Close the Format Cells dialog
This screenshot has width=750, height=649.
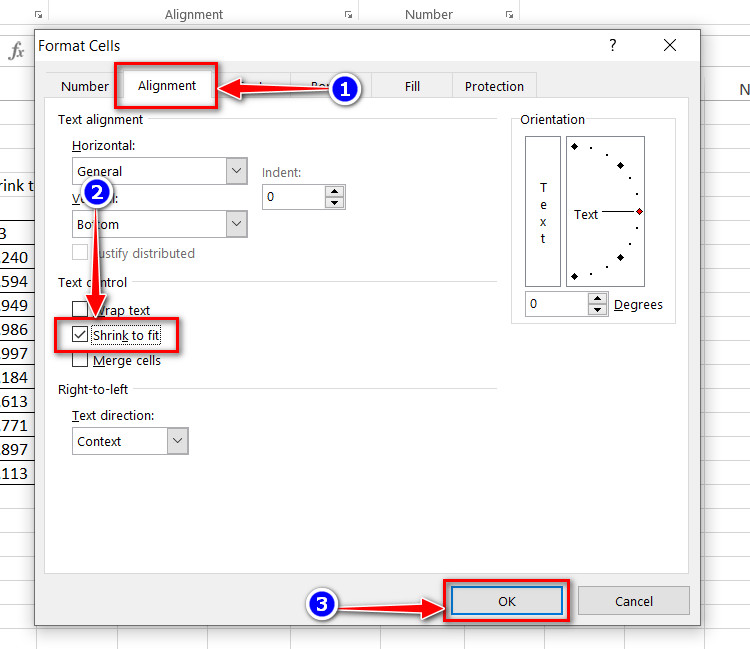[670, 45]
